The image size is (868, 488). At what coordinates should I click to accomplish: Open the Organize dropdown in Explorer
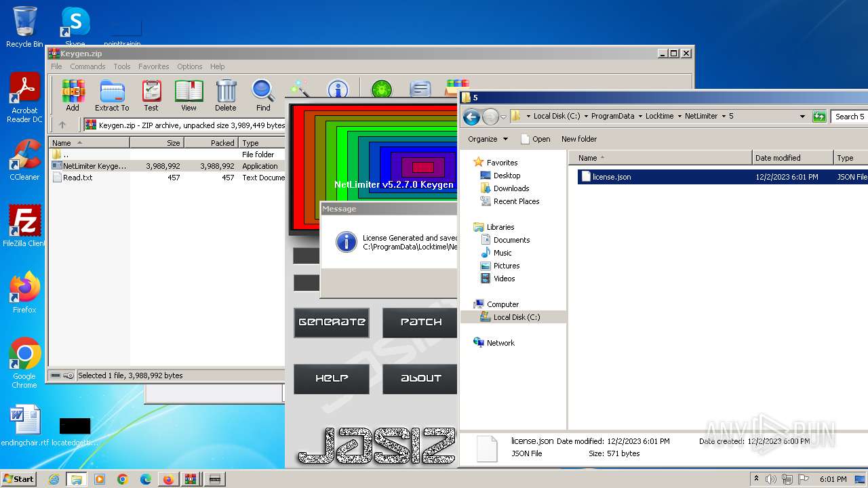coord(488,139)
